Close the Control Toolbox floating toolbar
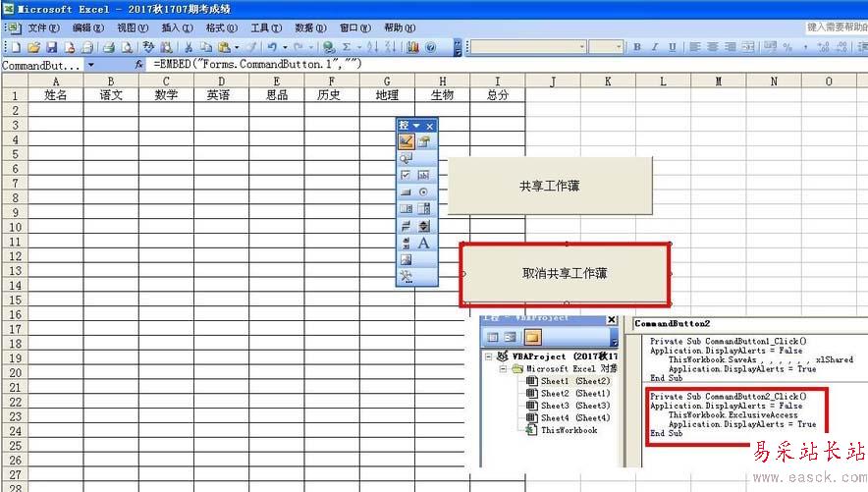This screenshot has width=868, height=492. (429, 126)
